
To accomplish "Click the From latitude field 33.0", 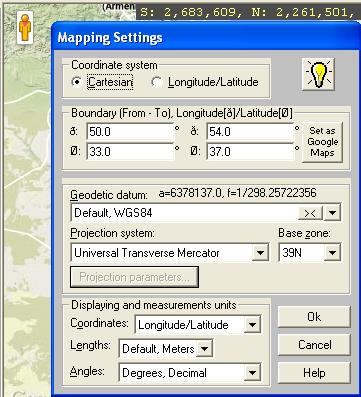I will point(130,152).
